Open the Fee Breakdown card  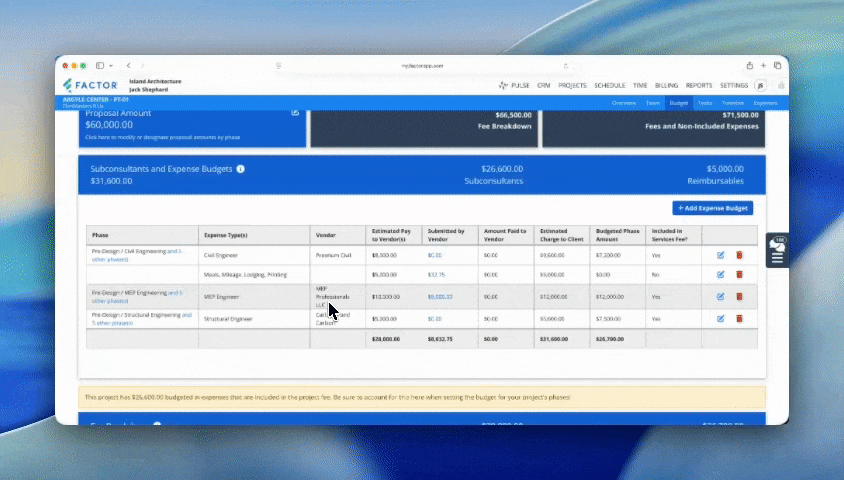pyautogui.click(x=424, y=128)
